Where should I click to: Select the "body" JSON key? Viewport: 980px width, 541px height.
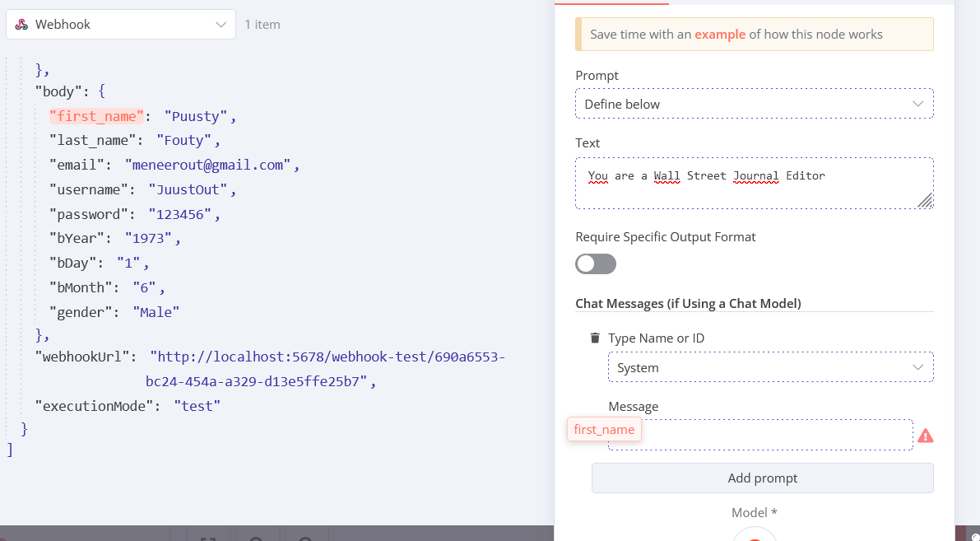tap(58, 92)
